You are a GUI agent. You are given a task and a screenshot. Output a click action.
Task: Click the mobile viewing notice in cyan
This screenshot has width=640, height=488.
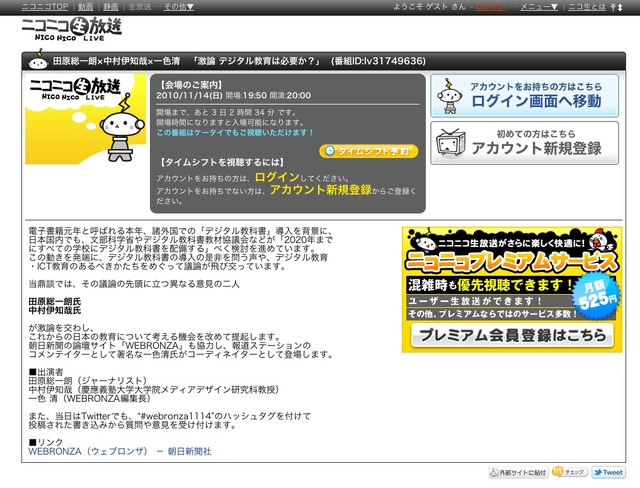[x=235, y=133]
